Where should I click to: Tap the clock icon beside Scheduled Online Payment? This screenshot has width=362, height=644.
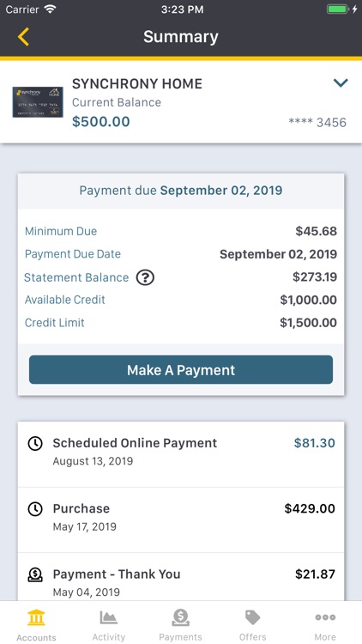pos(35,444)
